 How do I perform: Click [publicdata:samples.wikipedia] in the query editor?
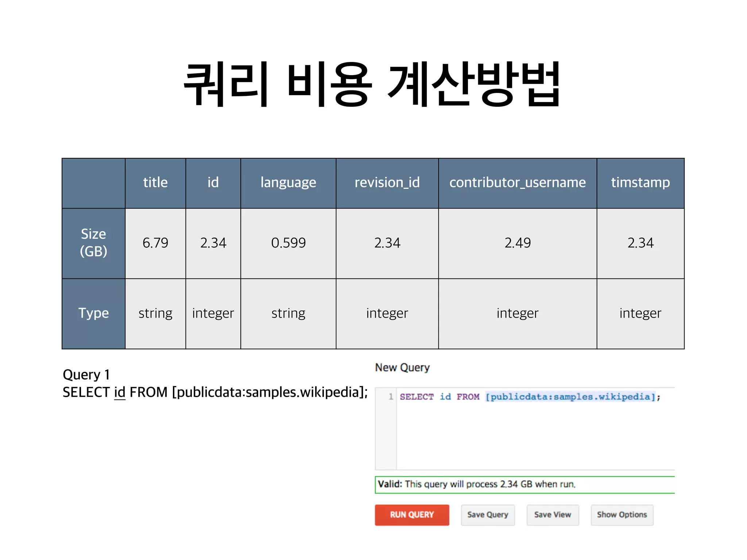click(x=570, y=397)
